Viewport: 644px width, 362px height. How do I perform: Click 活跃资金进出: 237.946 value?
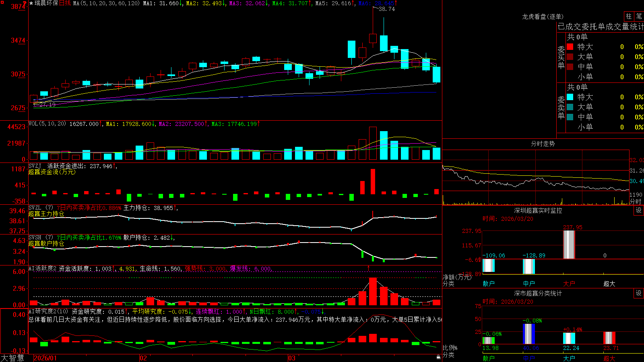80,166
